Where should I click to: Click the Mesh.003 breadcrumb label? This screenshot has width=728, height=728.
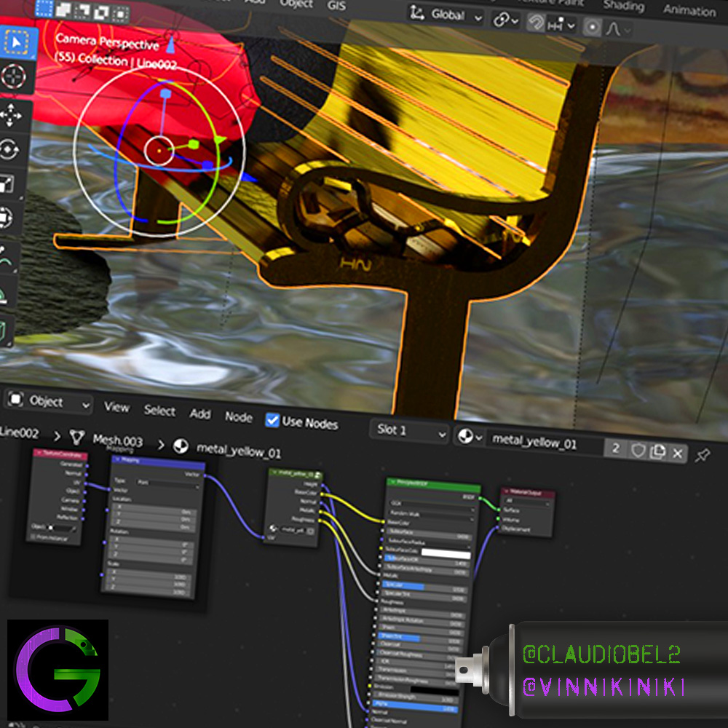117,440
